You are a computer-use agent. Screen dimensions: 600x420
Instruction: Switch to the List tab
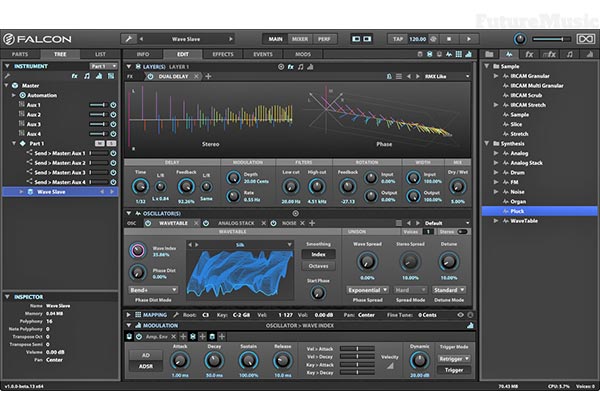pos(100,54)
